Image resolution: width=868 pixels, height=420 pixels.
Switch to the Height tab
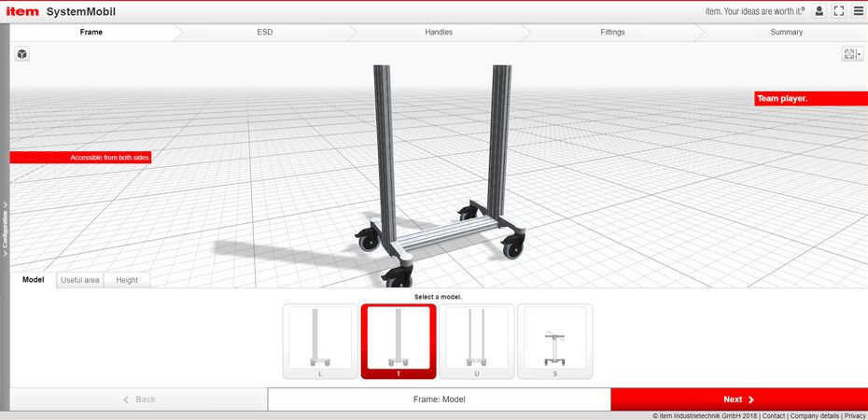127,280
